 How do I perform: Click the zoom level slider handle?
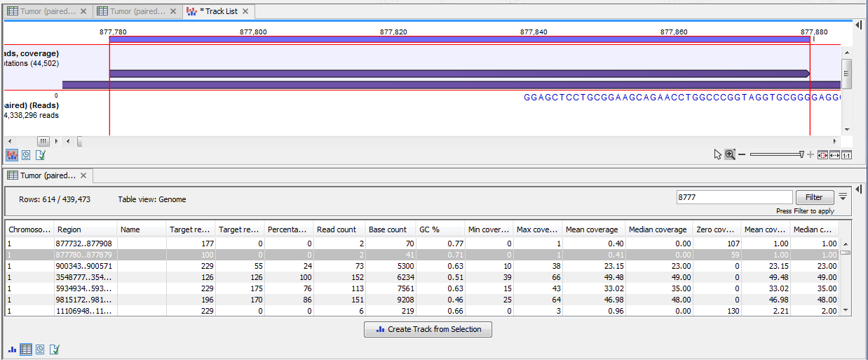(x=801, y=154)
